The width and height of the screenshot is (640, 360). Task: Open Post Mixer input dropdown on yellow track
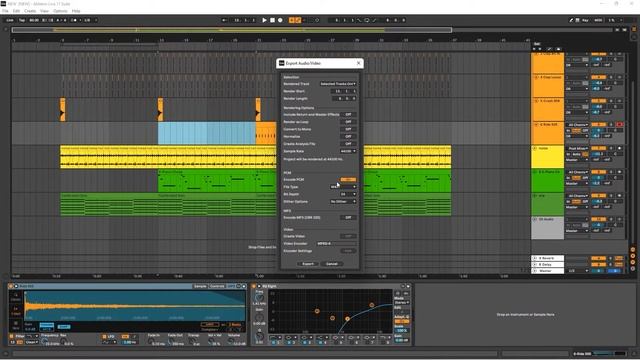coord(578,149)
